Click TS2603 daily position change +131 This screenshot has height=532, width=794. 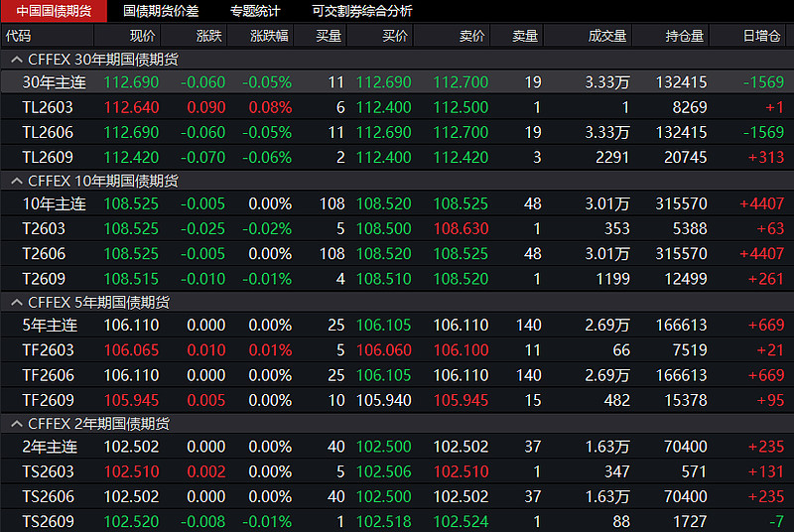click(765, 471)
